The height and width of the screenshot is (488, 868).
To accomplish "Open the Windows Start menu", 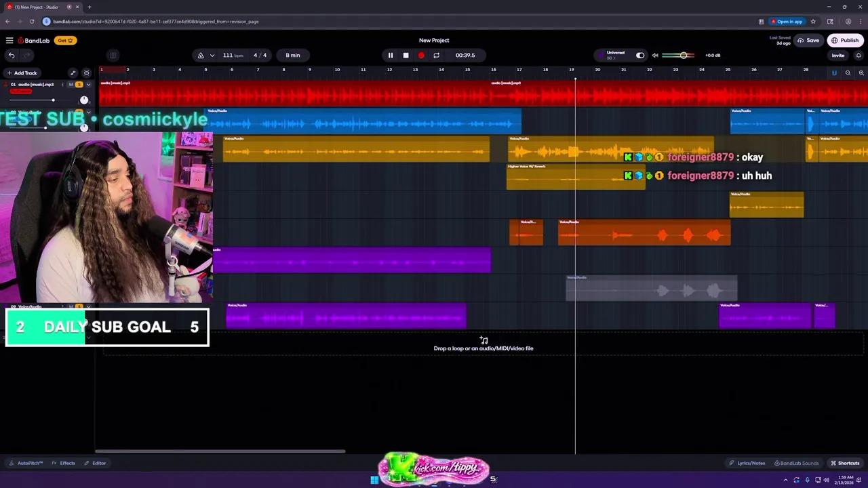I will click(x=374, y=480).
